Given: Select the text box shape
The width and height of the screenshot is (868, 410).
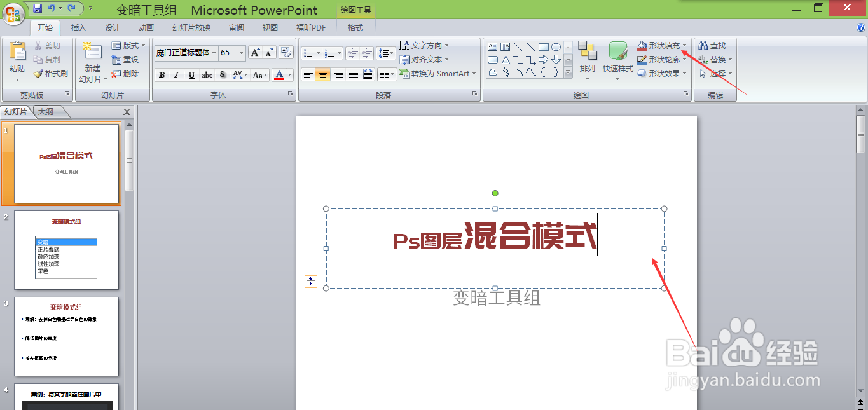Looking at the screenshot, I should (x=492, y=46).
